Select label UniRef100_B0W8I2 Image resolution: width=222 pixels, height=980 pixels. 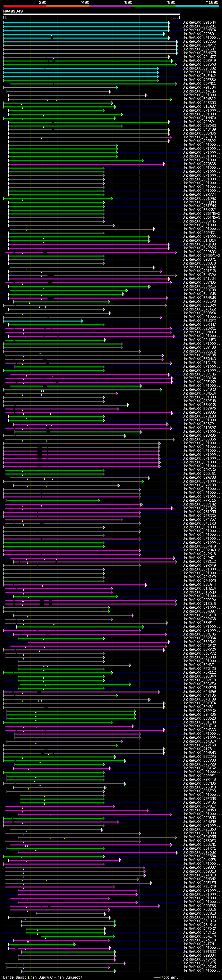199,99
